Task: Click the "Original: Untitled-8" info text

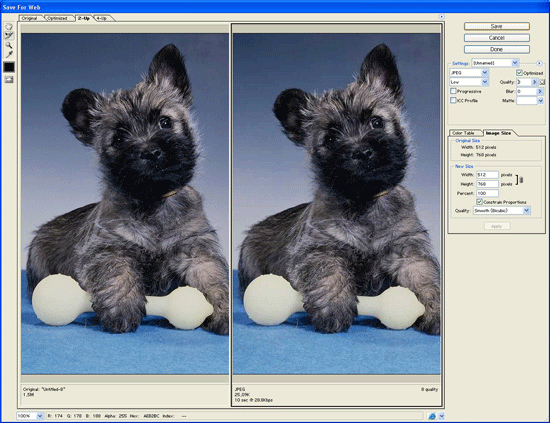Action: [x=44, y=389]
